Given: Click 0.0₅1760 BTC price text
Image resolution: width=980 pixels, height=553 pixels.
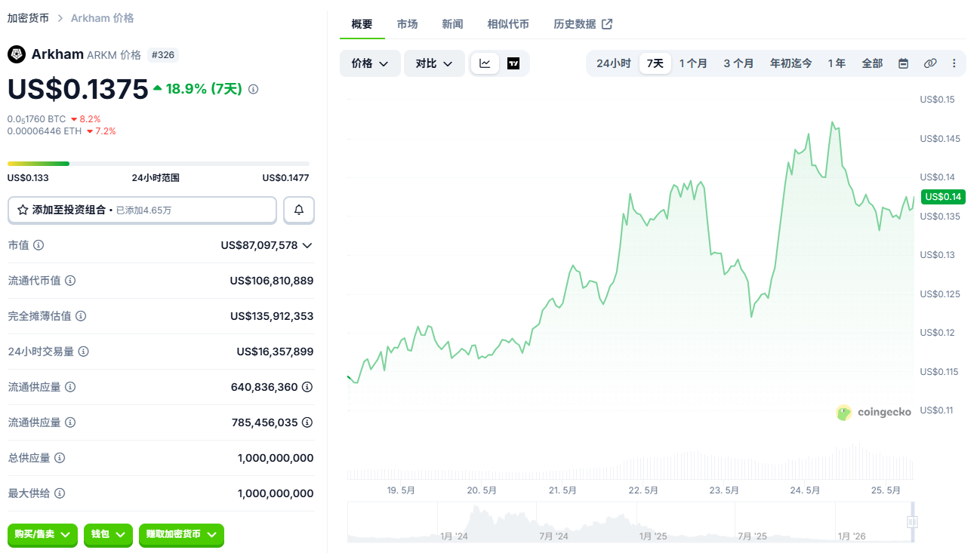Looking at the screenshot, I should [36, 119].
